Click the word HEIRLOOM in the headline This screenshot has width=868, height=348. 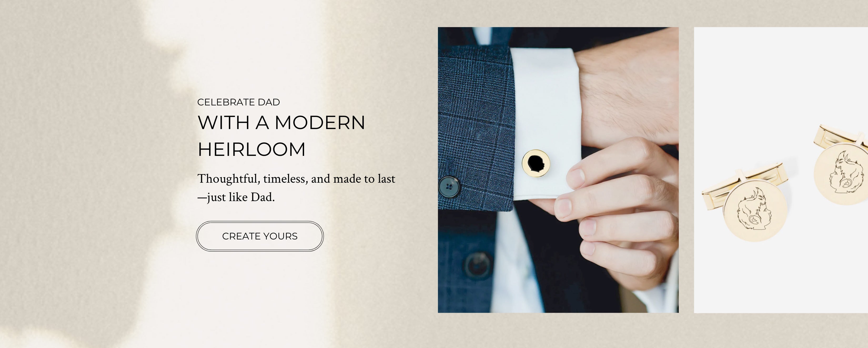(252, 150)
